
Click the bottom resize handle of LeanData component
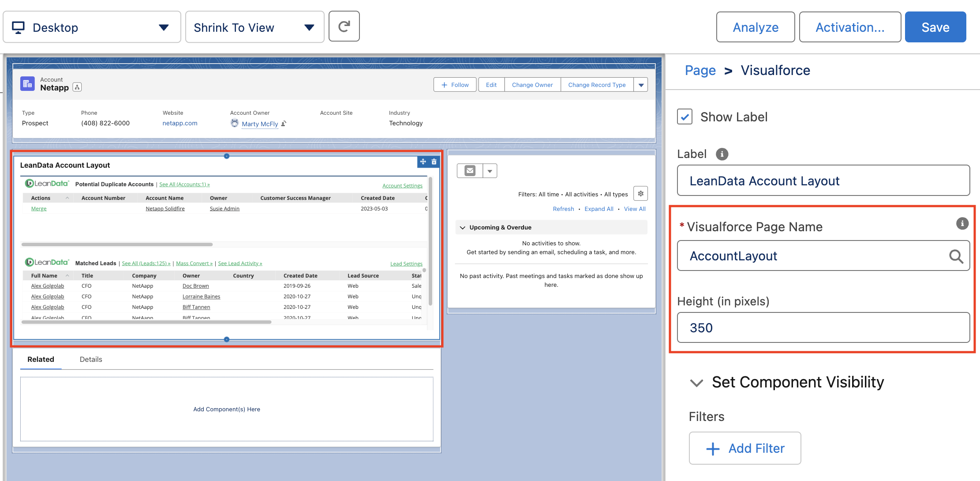[227, 339]
